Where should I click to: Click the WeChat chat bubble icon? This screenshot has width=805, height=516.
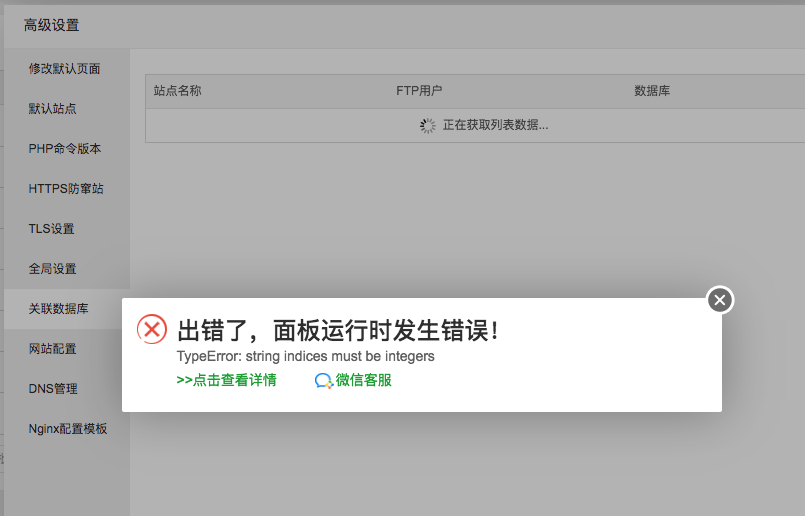click(323, 381)
